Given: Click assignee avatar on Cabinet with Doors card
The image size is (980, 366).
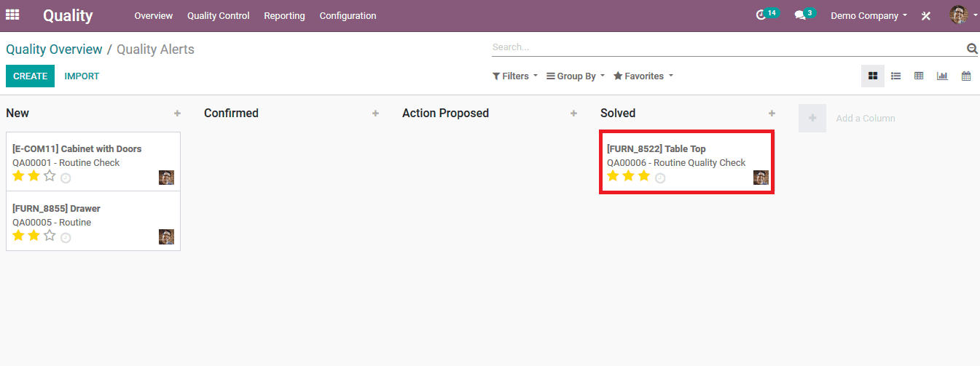Looking at the screenshot, I should pos(166,178).
